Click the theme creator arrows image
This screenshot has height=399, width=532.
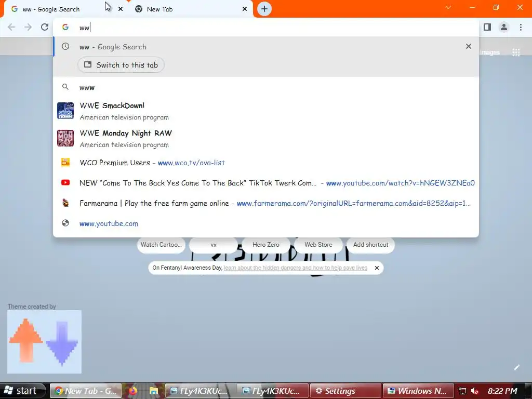point(45,342)
